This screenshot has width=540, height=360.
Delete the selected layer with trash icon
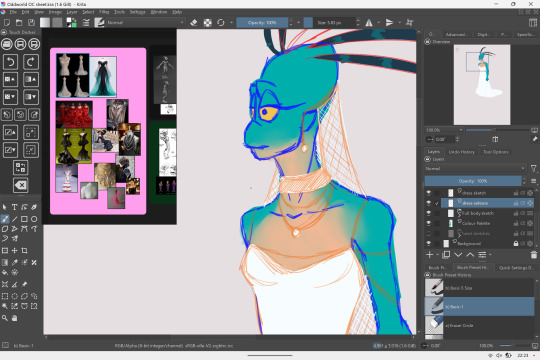533,255
